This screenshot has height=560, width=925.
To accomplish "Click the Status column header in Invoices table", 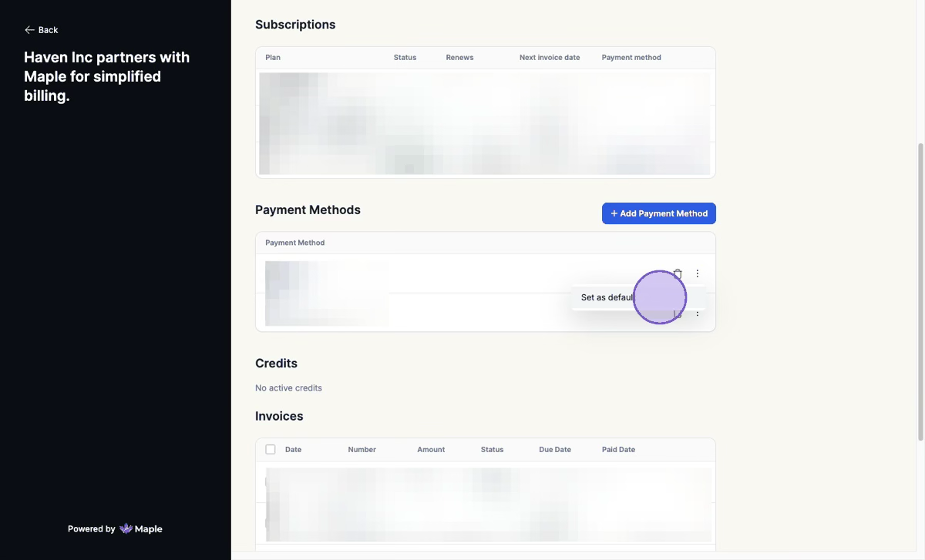I will pos(492,449).
